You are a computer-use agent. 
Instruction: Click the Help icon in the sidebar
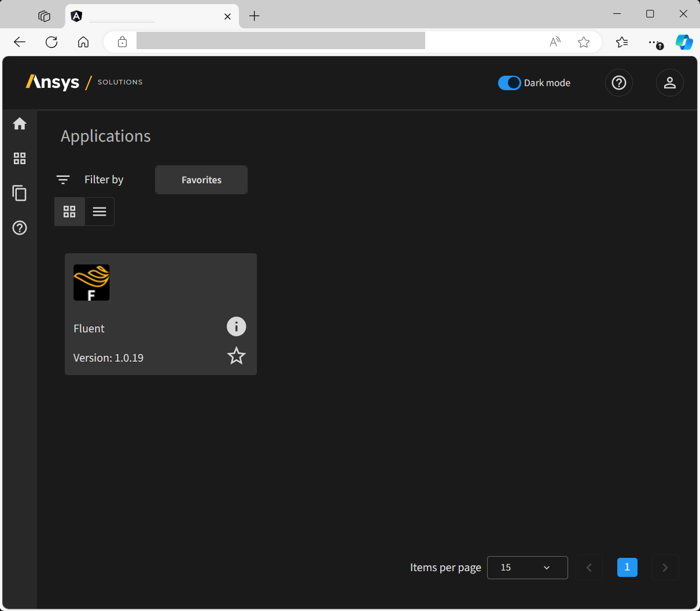(x=19, y=228)
